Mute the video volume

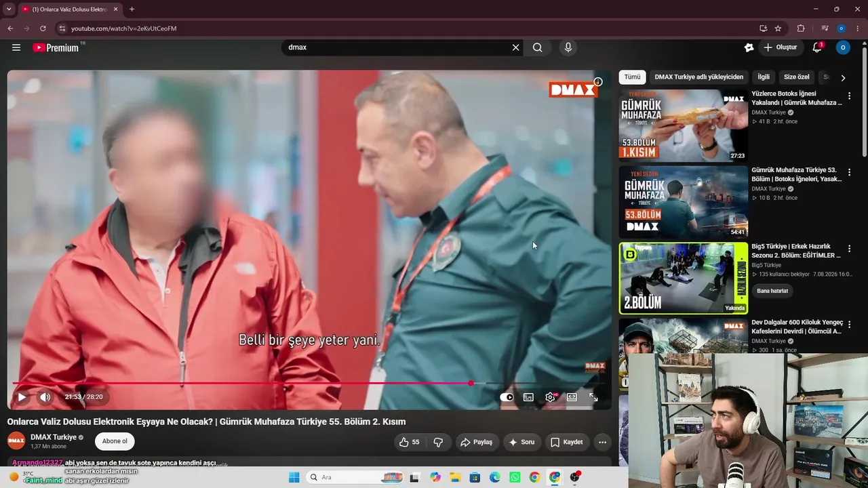45,397
